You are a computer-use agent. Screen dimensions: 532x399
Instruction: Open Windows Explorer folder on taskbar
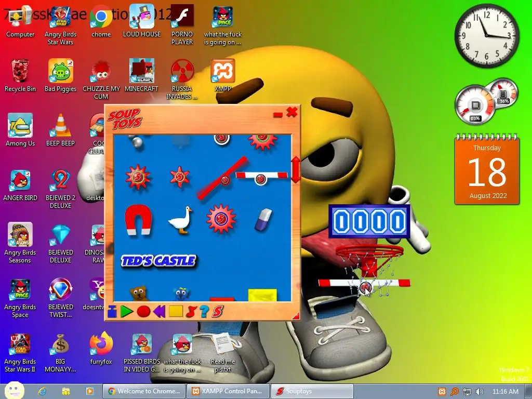tap(66, 391)
